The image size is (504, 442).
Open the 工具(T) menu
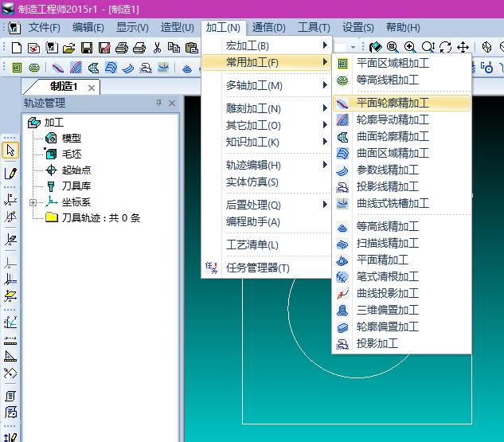click(x=314, y=27)
